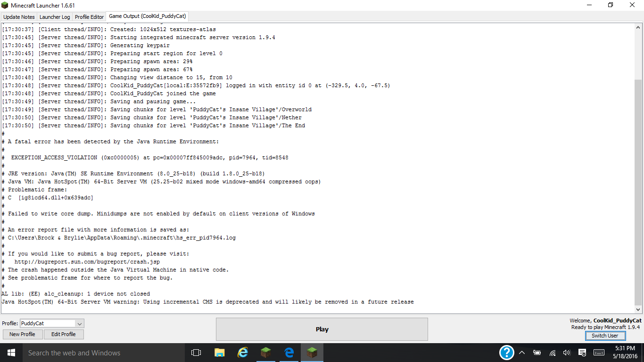Open the Windows Start menu
Viewport: 644px width, 362px height.
point(11,353)
